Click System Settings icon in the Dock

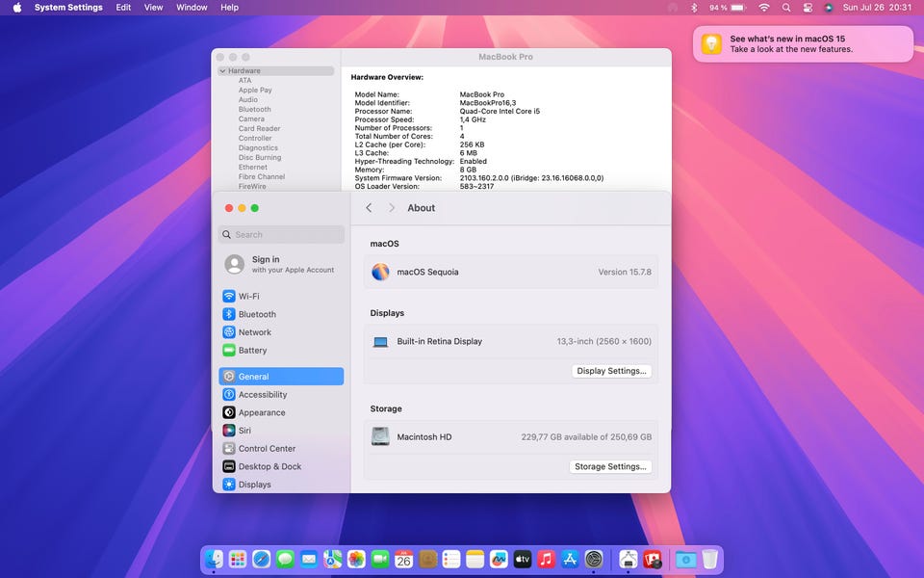594,559
